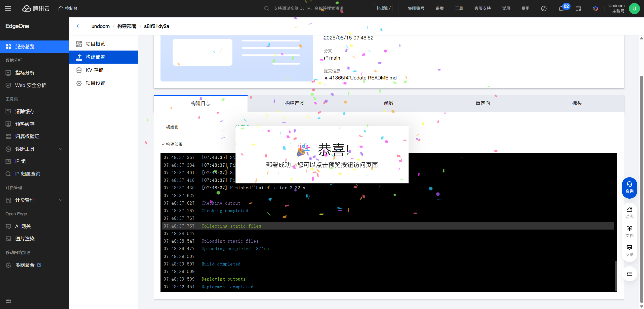Switch to the 构建产物 tab

(295, 103)
